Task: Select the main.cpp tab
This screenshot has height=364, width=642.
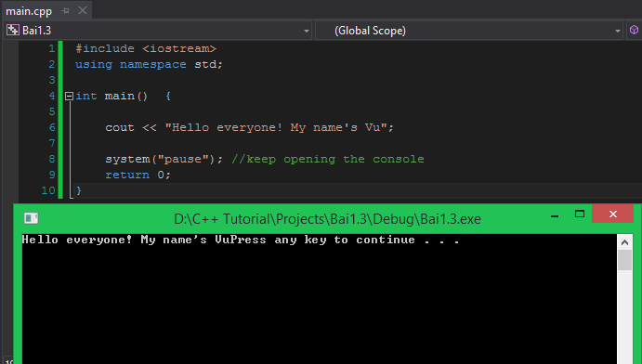Action: tap(29, 11)
